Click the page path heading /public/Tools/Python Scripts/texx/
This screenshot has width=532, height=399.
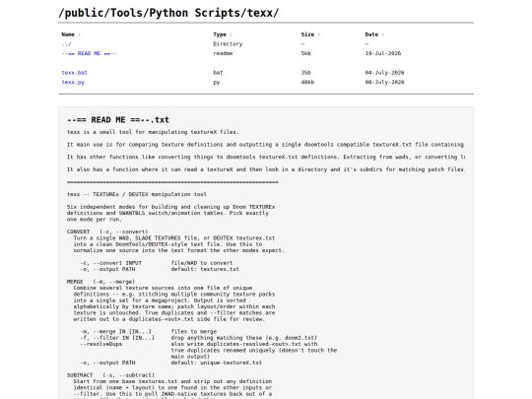tap(168, 13)
